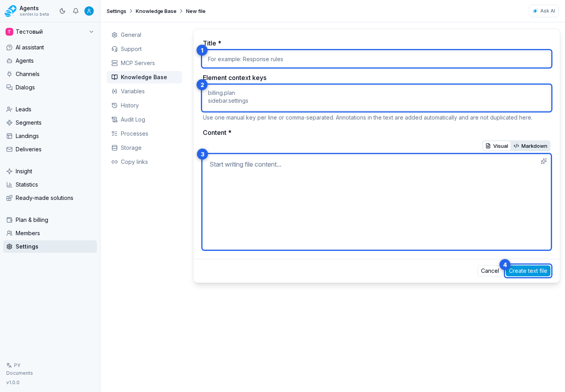
Task: Switch editor to Visual mode
Action: 497,146
